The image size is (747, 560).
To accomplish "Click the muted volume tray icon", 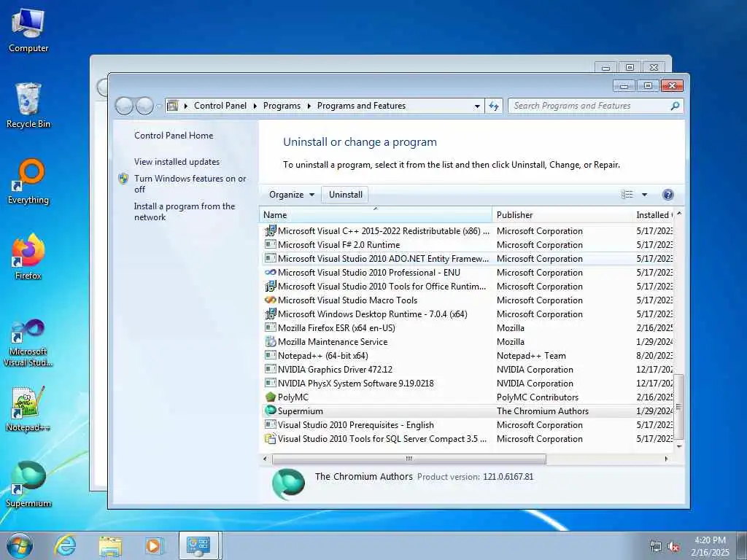I will pyautogui.click(x=673, y=547).
